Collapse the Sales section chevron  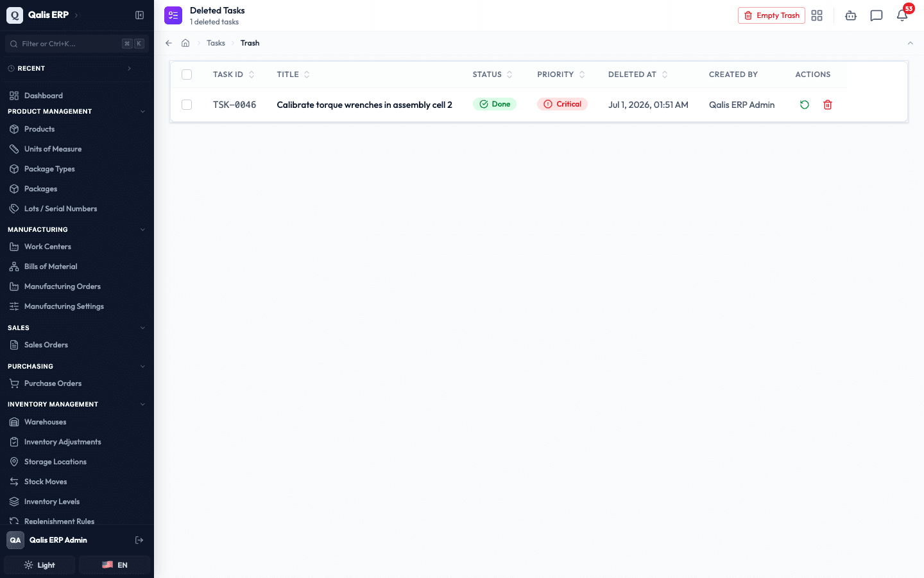point(142,328)
